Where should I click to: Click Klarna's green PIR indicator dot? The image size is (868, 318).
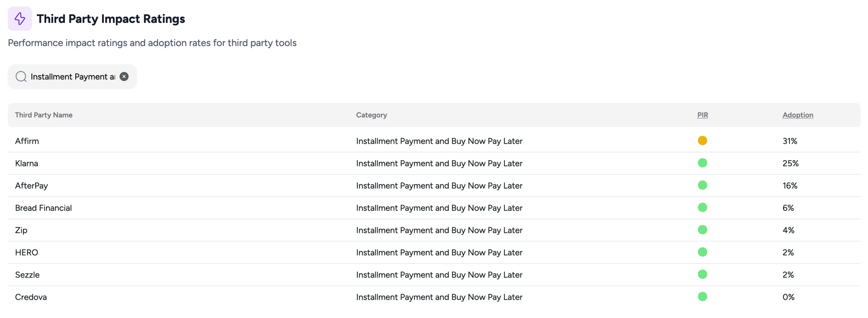point(702,163)
